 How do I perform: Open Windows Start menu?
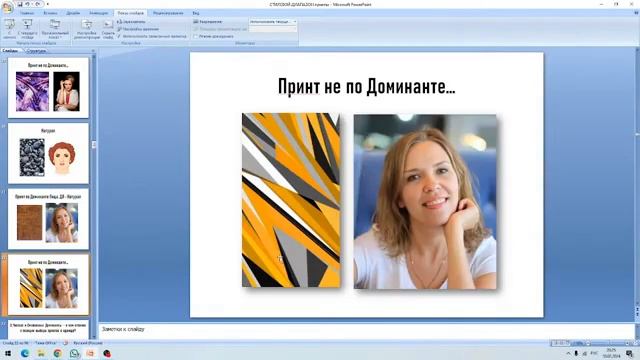point(8,353)
